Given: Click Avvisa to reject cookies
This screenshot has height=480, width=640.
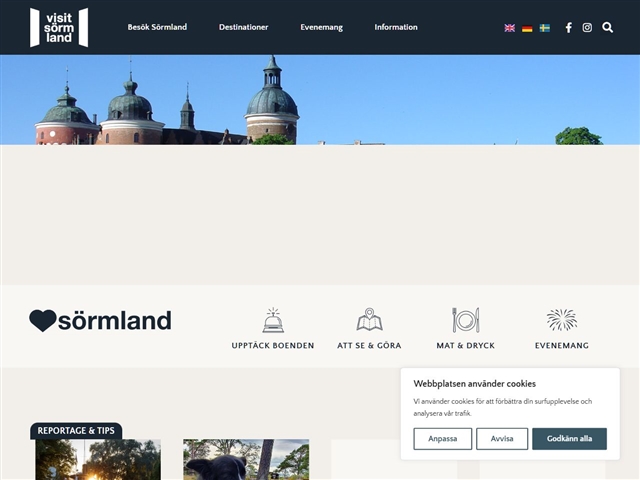Looking at the screenshot, I should pyautogui.click(x=502, y=439).
